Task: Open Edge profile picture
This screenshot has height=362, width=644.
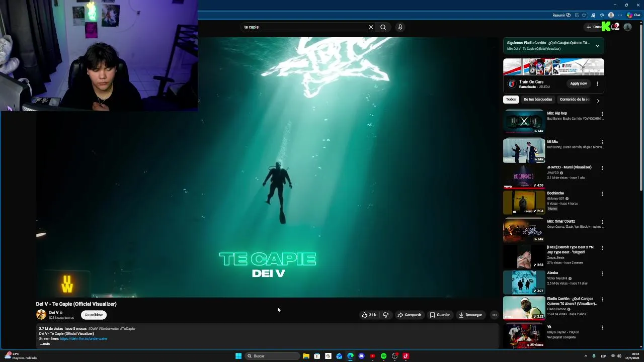Action: [611, 15]
